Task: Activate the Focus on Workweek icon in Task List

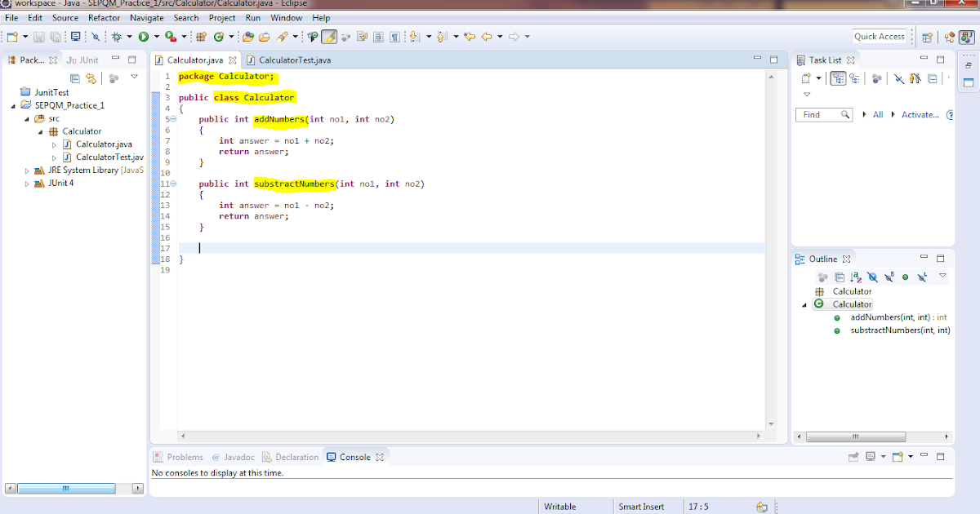Action: tap(877, 79)
